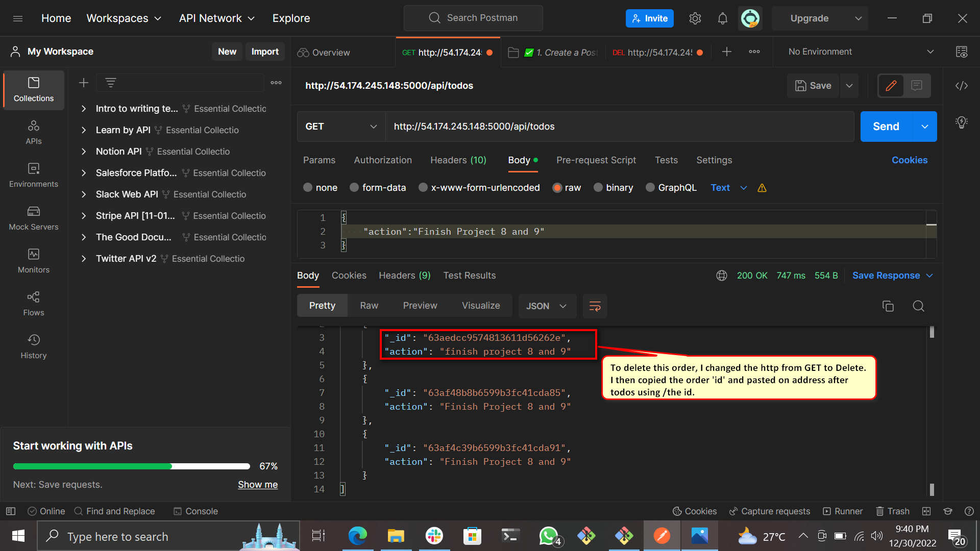Click the Show me link
980x551 pixels.
pyautogui.click(x=258, y=484)
